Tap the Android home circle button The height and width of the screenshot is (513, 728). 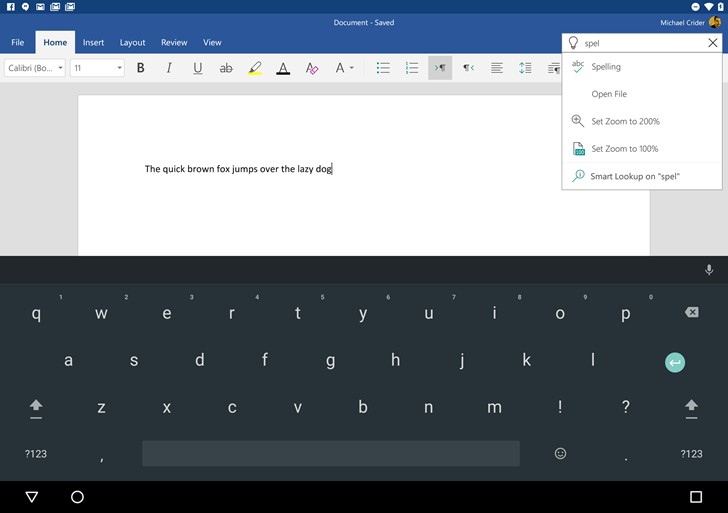click(77, 497)
